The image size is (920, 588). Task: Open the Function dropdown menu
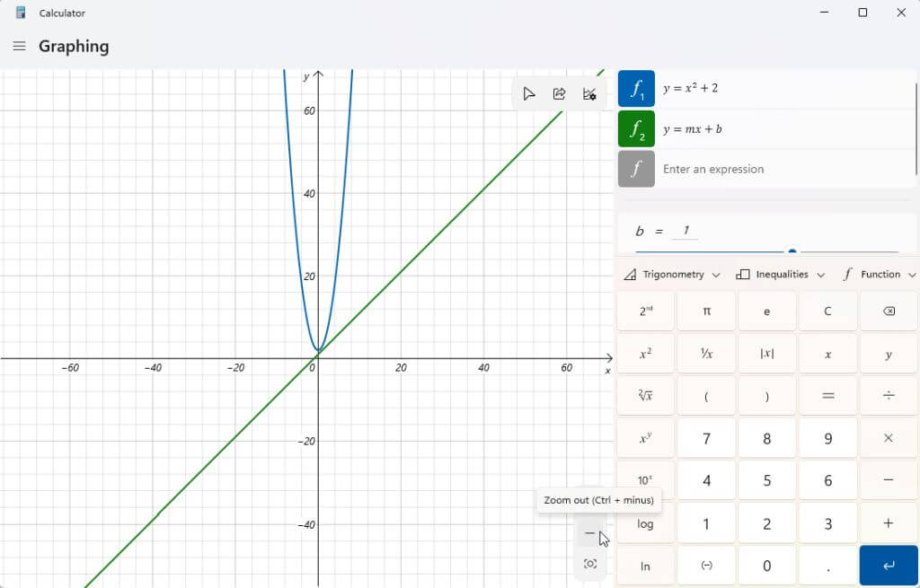[x=879, y=275]
